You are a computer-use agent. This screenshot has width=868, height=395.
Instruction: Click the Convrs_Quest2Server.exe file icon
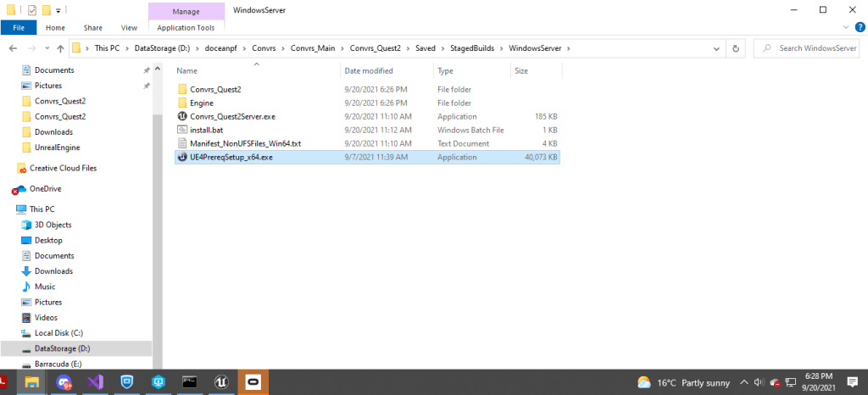coord(182,116)
